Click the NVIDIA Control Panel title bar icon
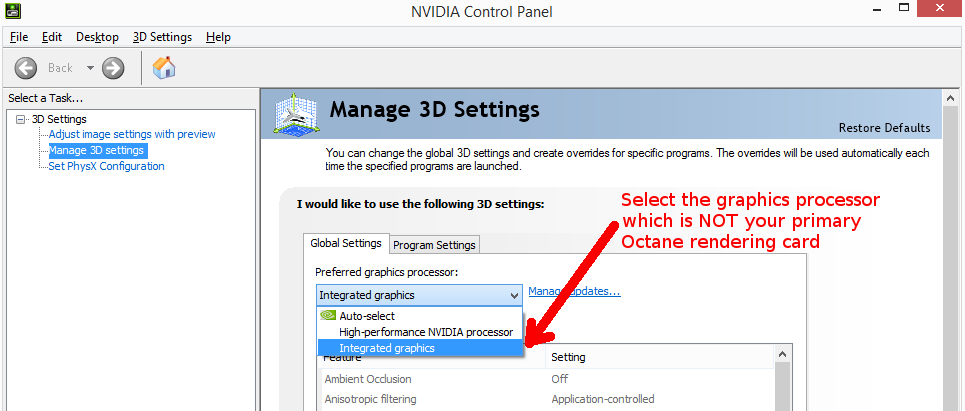Screen dimensions: 965x411 click(12, 10)
